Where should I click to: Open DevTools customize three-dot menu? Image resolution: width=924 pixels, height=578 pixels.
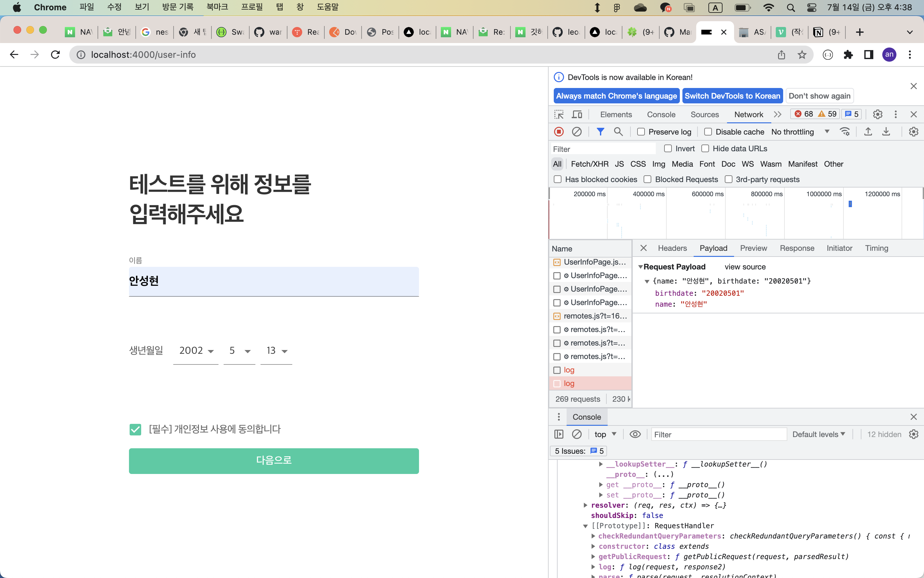pyautogui.click(x=895, y=114)
